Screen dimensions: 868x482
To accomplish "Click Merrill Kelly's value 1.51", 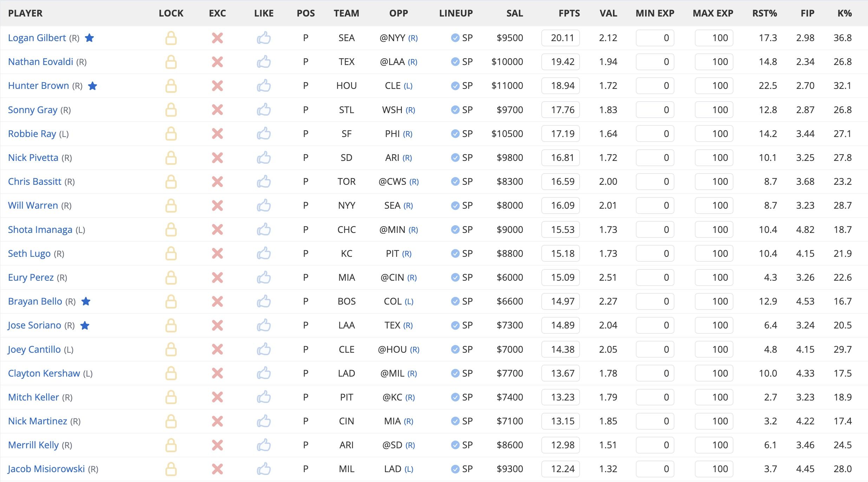I will (608, 445).
